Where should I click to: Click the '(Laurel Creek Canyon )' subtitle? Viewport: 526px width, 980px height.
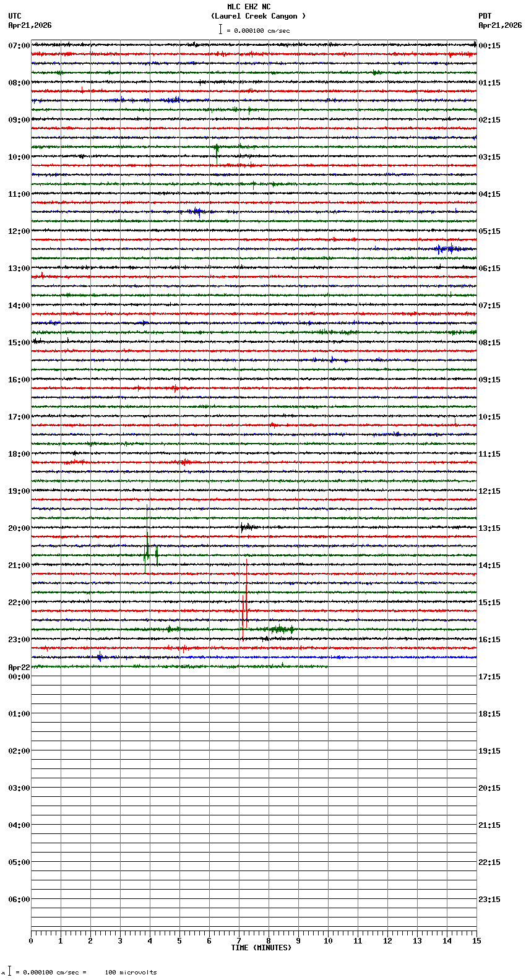(258, 16)
